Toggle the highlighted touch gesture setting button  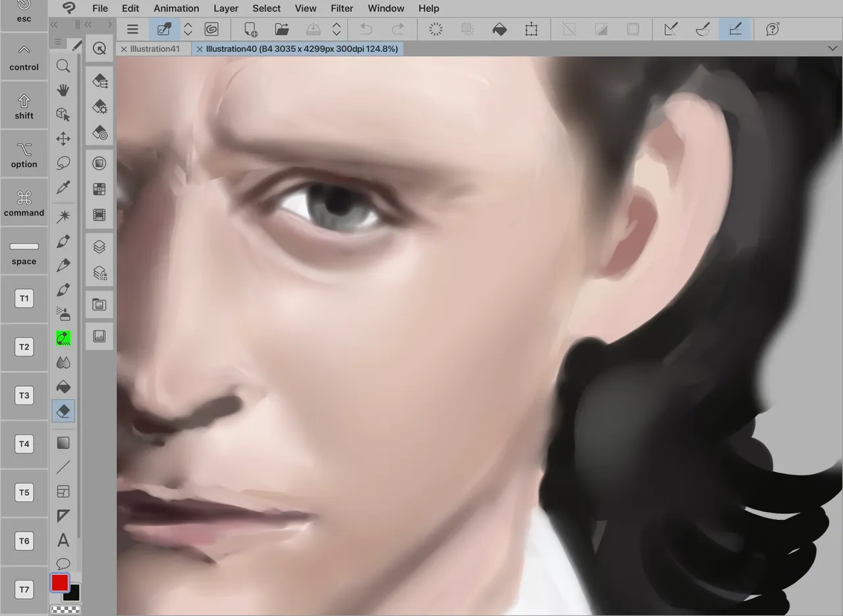(164, 29)
